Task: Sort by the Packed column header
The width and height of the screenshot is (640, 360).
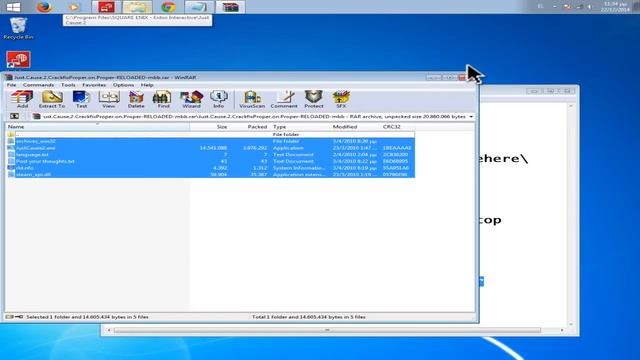Action: point(249,127)
